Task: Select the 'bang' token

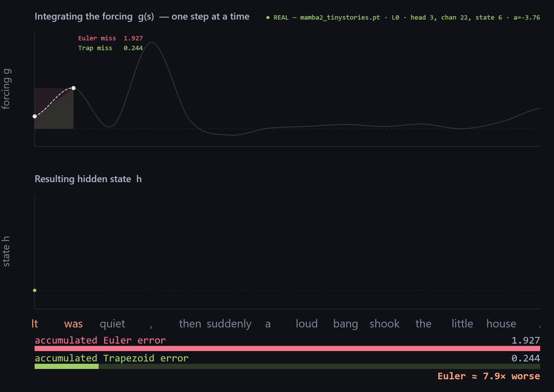Action: click(x=346, y=323)
